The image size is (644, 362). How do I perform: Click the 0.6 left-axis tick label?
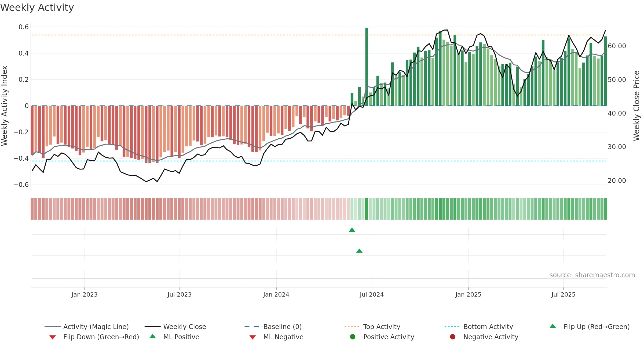(24, 27)
